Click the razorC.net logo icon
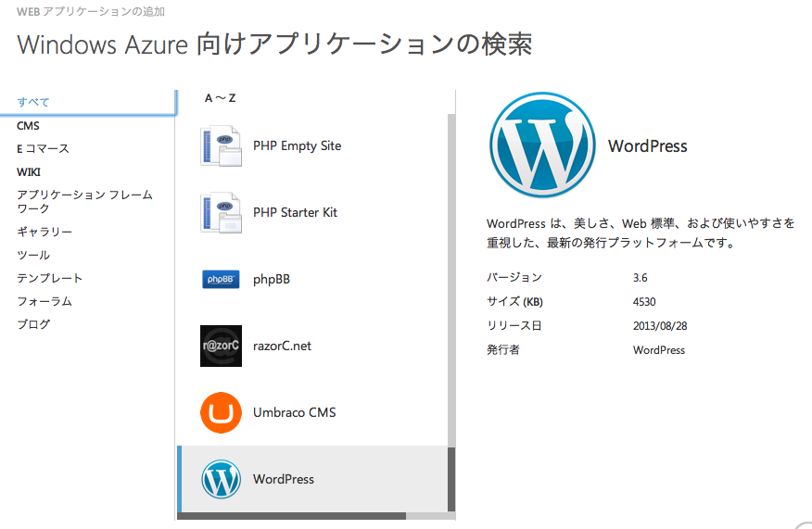 click(222, 346)
